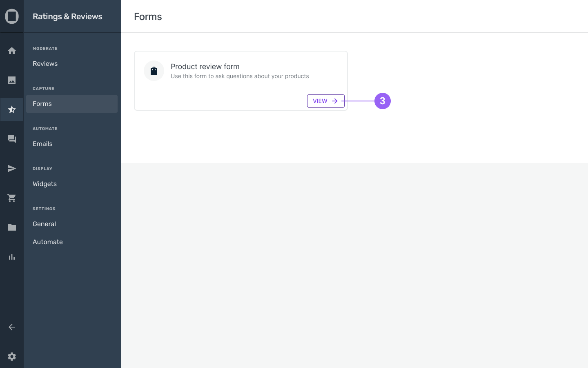The width and height of the screenshot is (588, 368).
Task: Open the folder icon in rail
Action: 12,227
